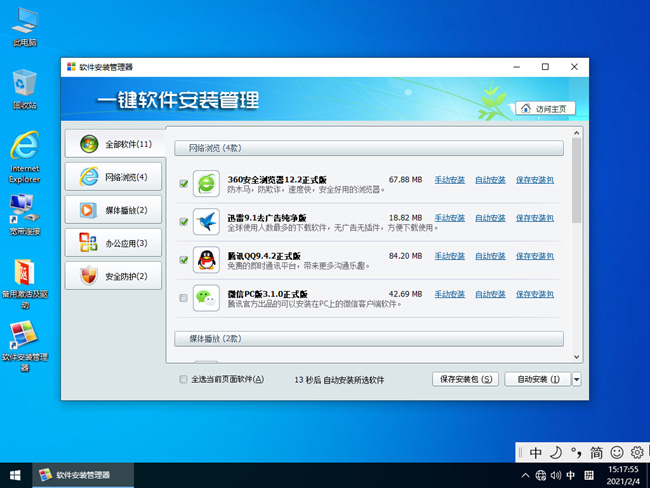Click scrollbar up arrow in software list

576,133
